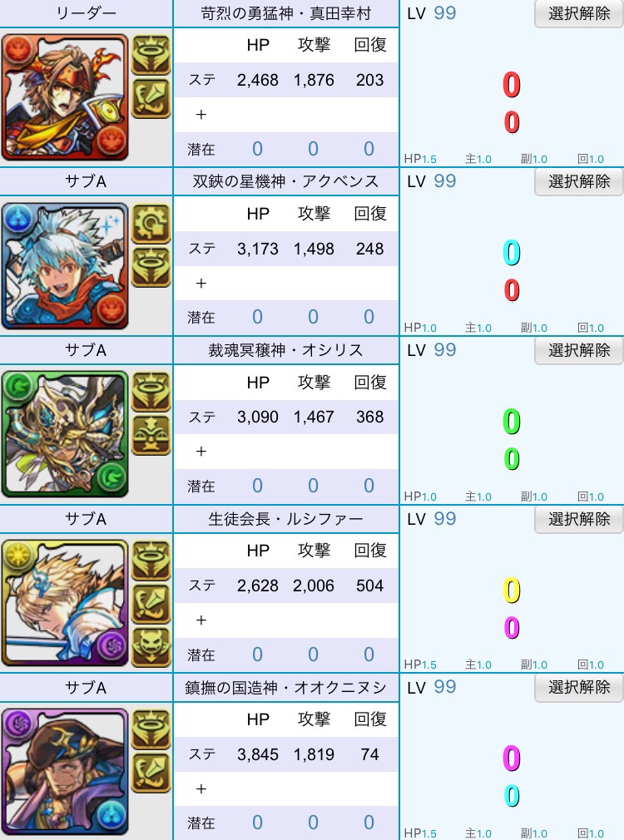Open the Lucifer student president portrait
This screenshot has height=840, width=624.
(x=65, y=603)
